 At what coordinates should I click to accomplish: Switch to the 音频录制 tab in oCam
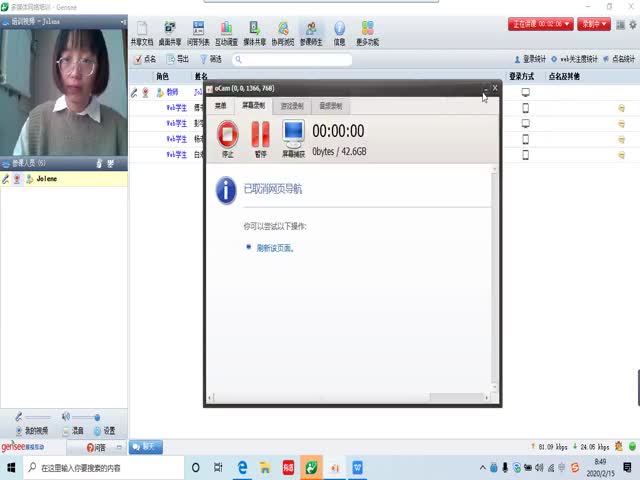pyautogui.click(x=331, y=106)
